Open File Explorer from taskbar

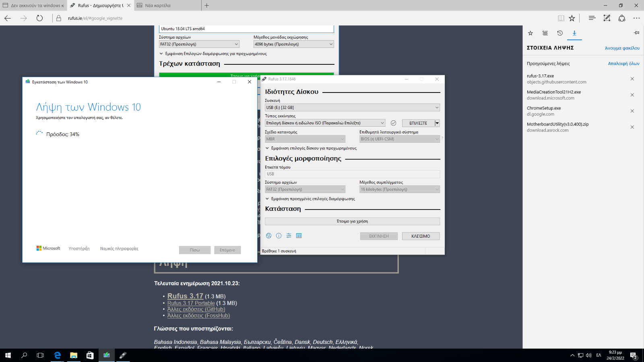tap(74, 355)
